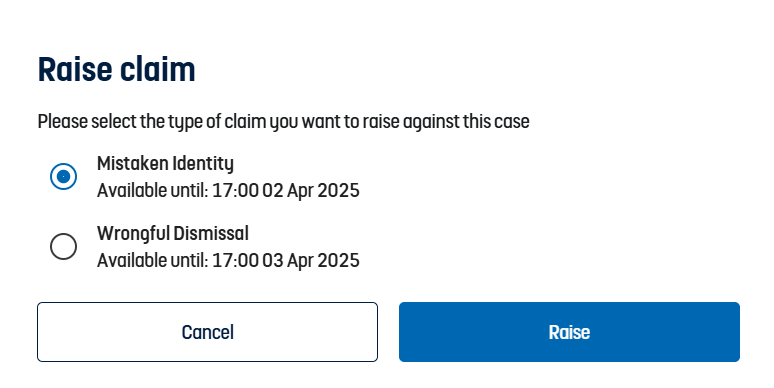This screenshot has height=388, width=774.
Task: Click the empty unselected radio circle
Action: (63, 246)
